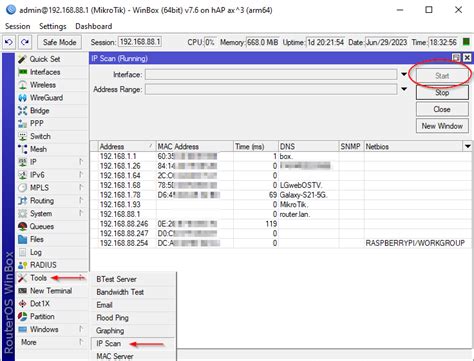Viewport: 474px width, 361px height.
Task: Click the Close button in IP Scan
Action: 442,109
